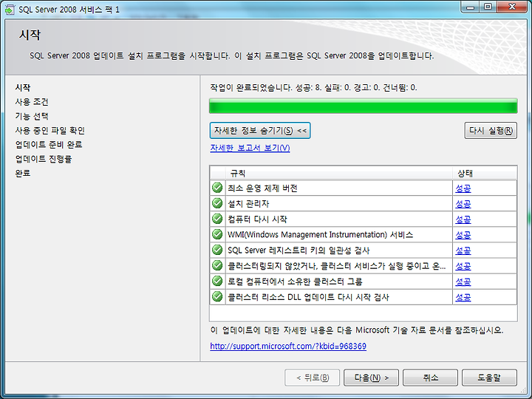
Task: Click the green check icon for WMI 서비스 rule
Action: 217,234
